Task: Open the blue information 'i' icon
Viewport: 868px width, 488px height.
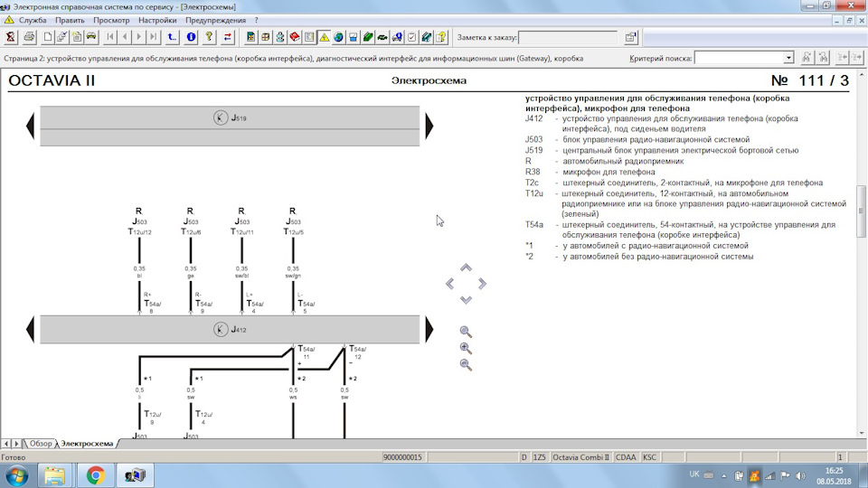Action: [191, 38]
